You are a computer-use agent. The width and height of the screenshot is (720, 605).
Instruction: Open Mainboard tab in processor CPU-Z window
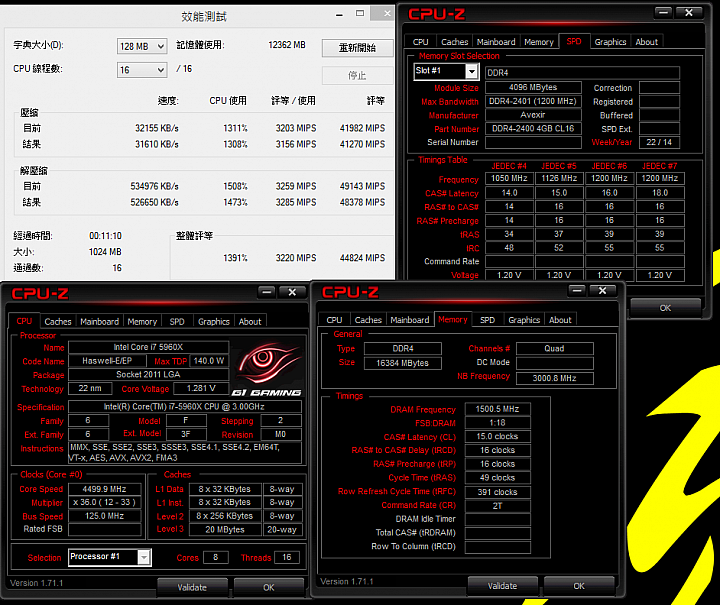pos(99,322)
